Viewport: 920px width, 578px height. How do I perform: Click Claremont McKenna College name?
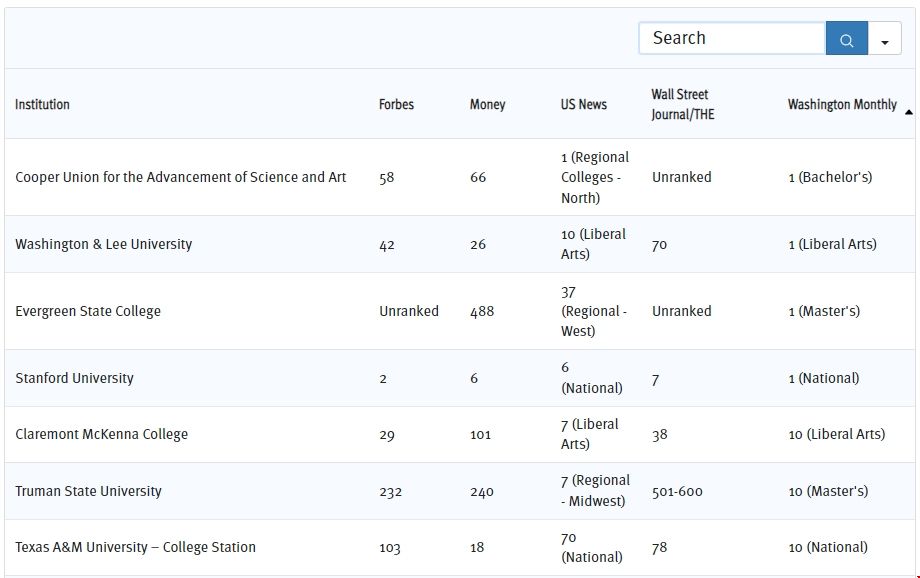point(101,434)
